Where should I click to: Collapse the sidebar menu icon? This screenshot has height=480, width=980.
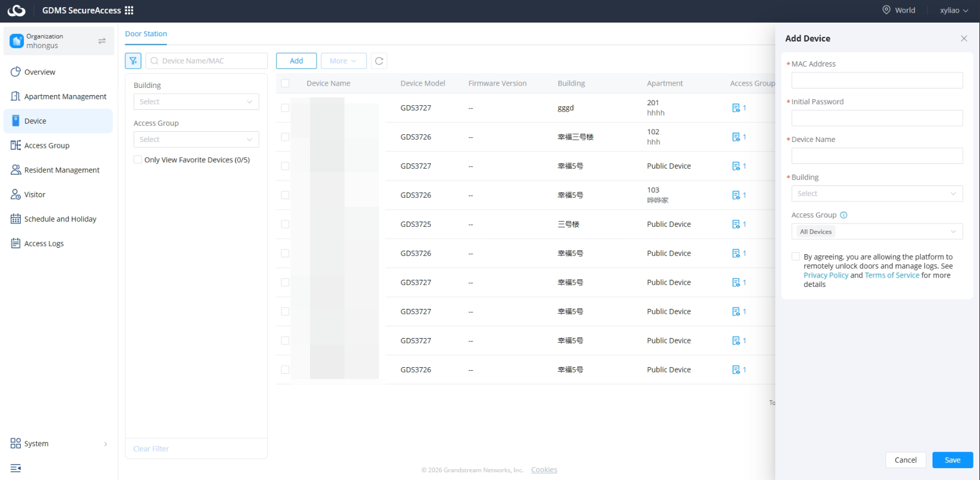[16, 468]
